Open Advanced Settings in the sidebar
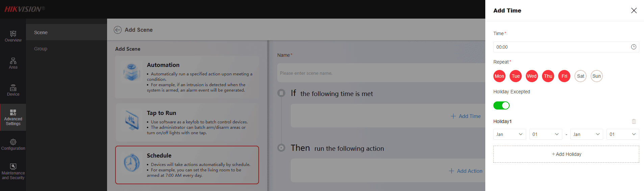 click(13, 117)
